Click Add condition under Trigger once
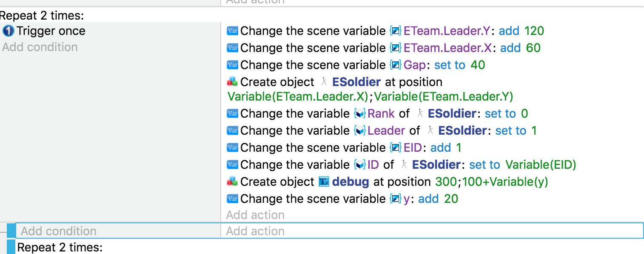The image size is (644, 254). (x=40, y=47)
